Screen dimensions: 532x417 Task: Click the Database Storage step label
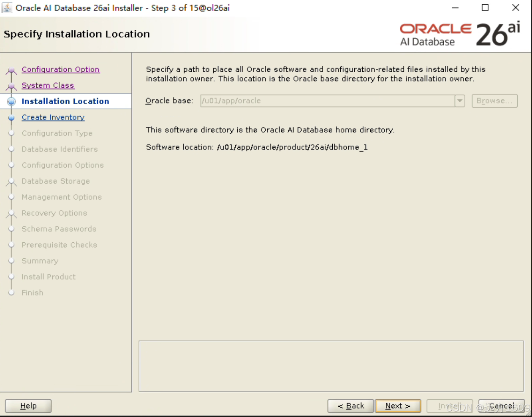click(x=56, y=181)
